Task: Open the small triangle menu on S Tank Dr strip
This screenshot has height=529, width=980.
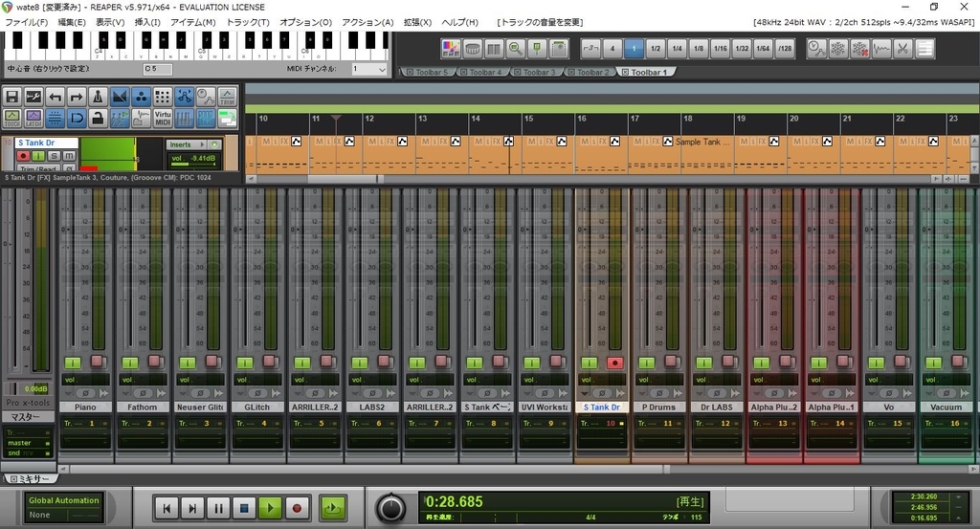Action: (585, 393)
